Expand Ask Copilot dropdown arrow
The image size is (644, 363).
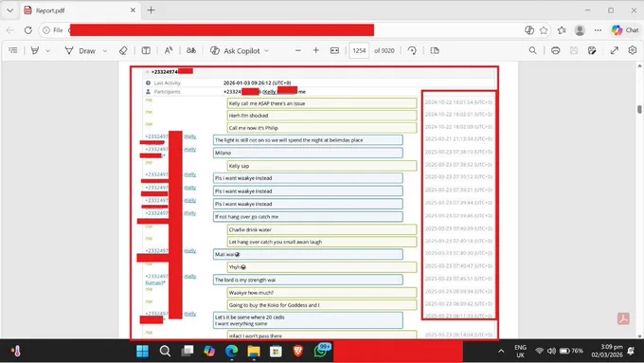point(266,51)
